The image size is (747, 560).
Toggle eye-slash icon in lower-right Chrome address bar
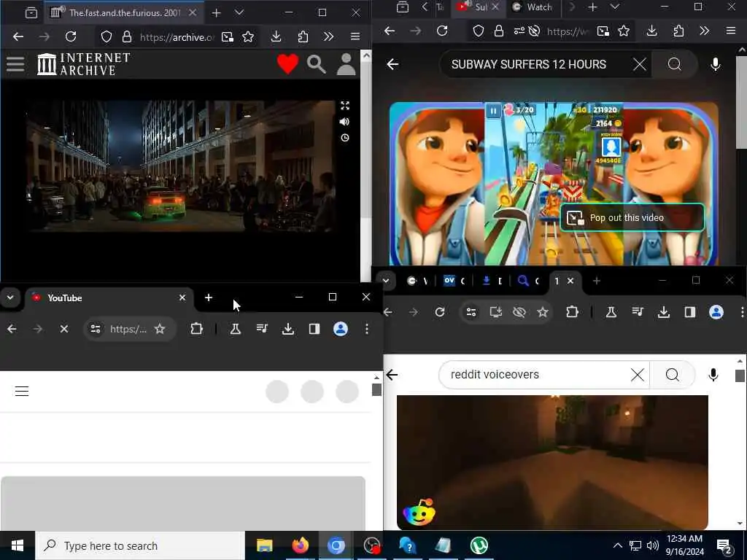point(519,312)
